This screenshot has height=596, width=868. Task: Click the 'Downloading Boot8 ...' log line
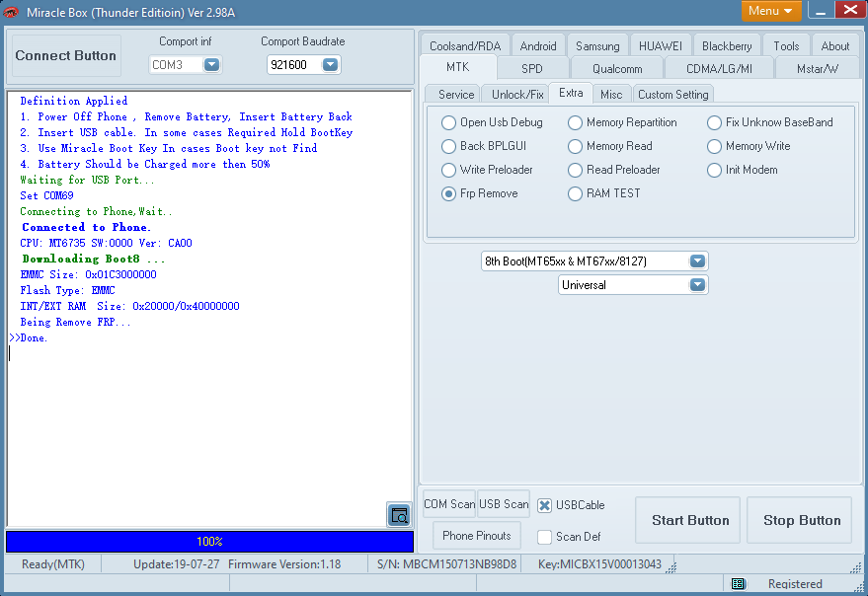[x=94, y=259]
